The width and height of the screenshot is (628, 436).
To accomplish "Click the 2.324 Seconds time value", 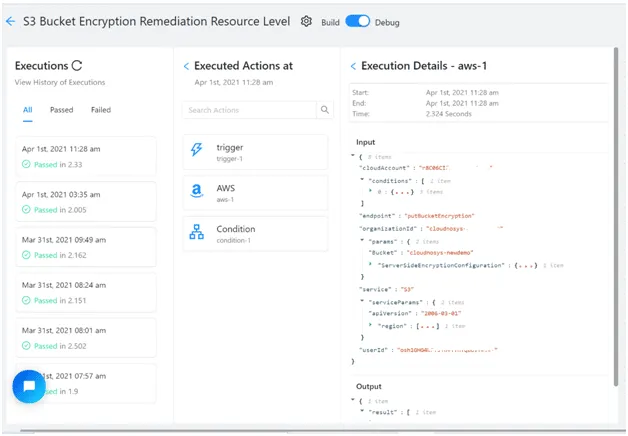I will [449, 114].
